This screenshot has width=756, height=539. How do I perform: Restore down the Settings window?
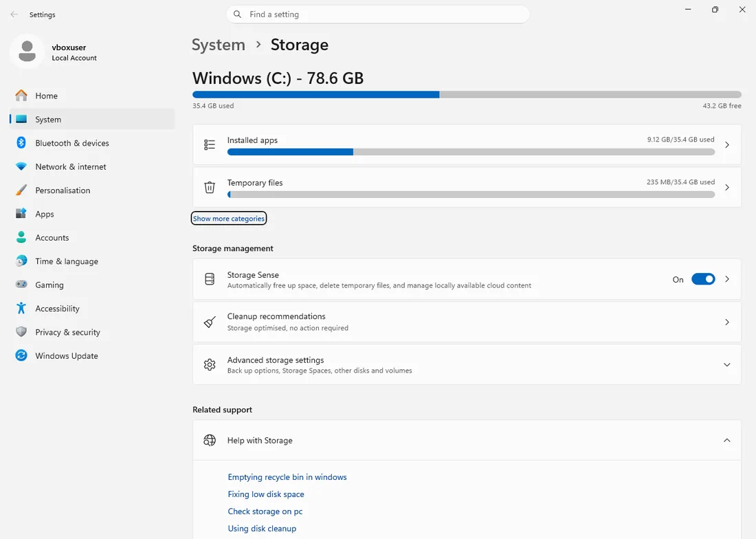click(715, 10)
